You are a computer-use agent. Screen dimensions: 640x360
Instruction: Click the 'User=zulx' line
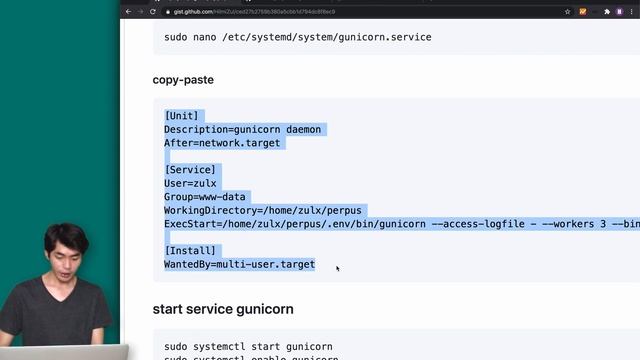[x=190, y=183]
